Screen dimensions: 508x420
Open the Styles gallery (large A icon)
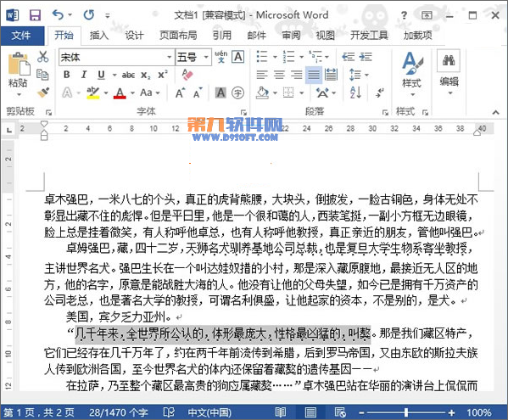click(x=412, y=63)
